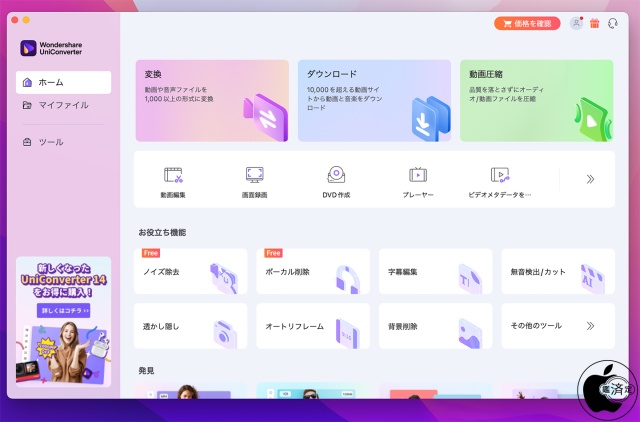
Task: Open the オートリフレーム tool card
Action: click(313, 326)
